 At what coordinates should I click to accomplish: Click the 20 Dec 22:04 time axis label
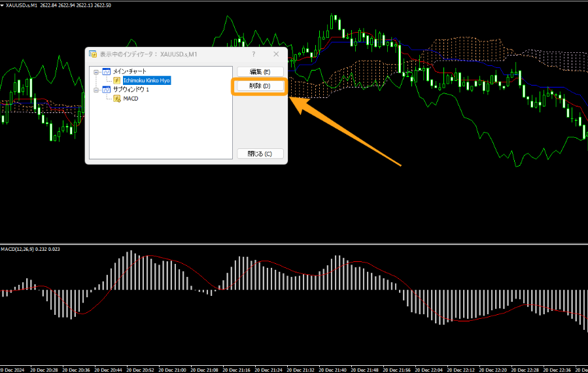428,370
